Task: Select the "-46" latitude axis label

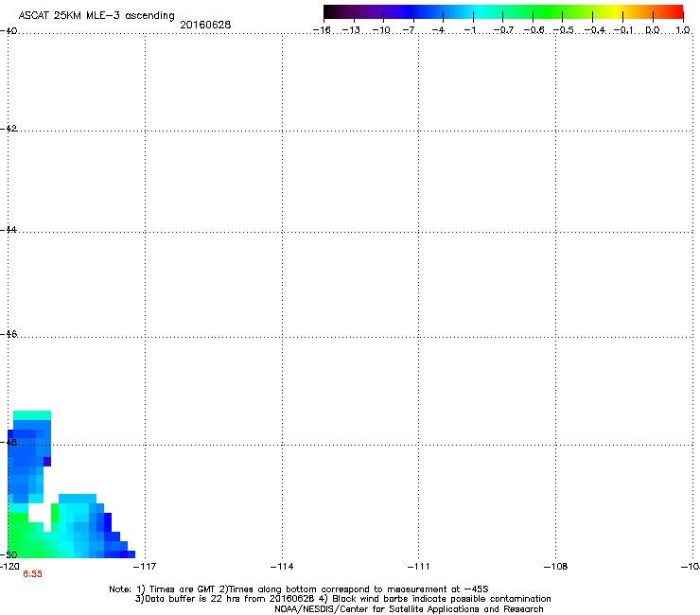Action: pyautogui.click(x=9, y=334)
